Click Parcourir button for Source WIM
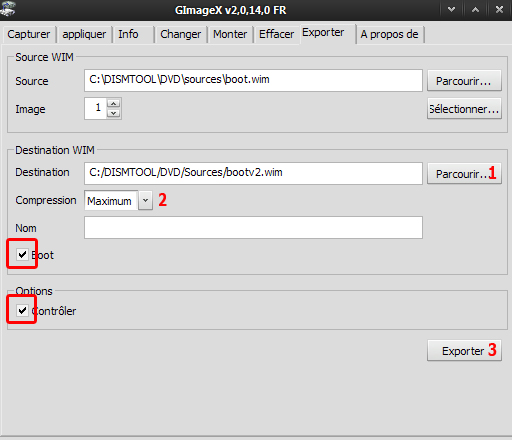 pos(464,81)
